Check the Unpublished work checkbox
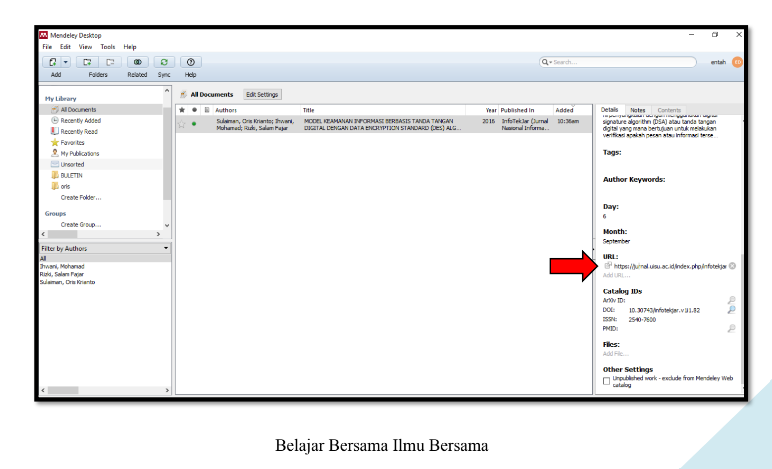Viewport: 772px width, 469px height. click(606, 381)
